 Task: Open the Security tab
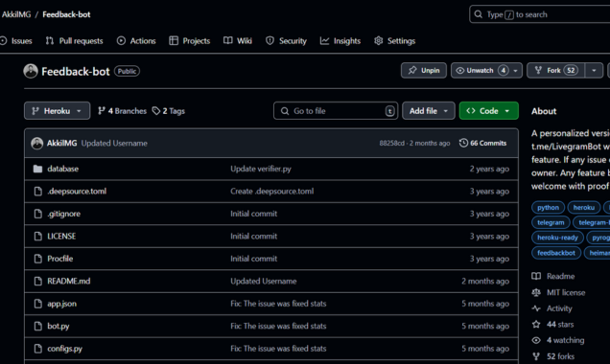point(286,41)
